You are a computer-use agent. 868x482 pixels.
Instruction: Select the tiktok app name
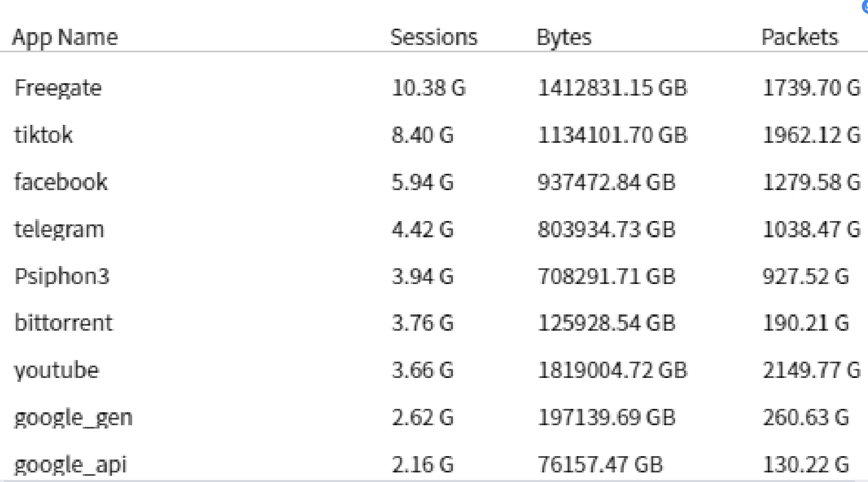[43, 135]
